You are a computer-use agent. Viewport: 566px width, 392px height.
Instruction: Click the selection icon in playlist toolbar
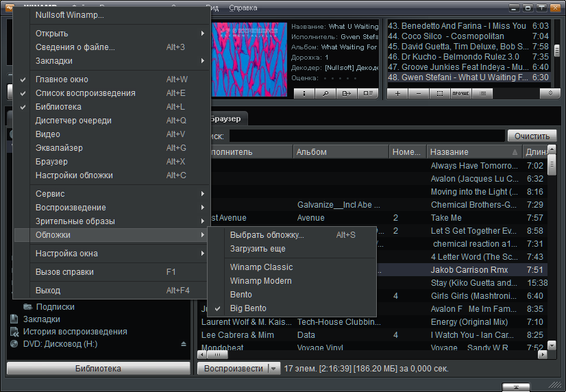(440, 93)
